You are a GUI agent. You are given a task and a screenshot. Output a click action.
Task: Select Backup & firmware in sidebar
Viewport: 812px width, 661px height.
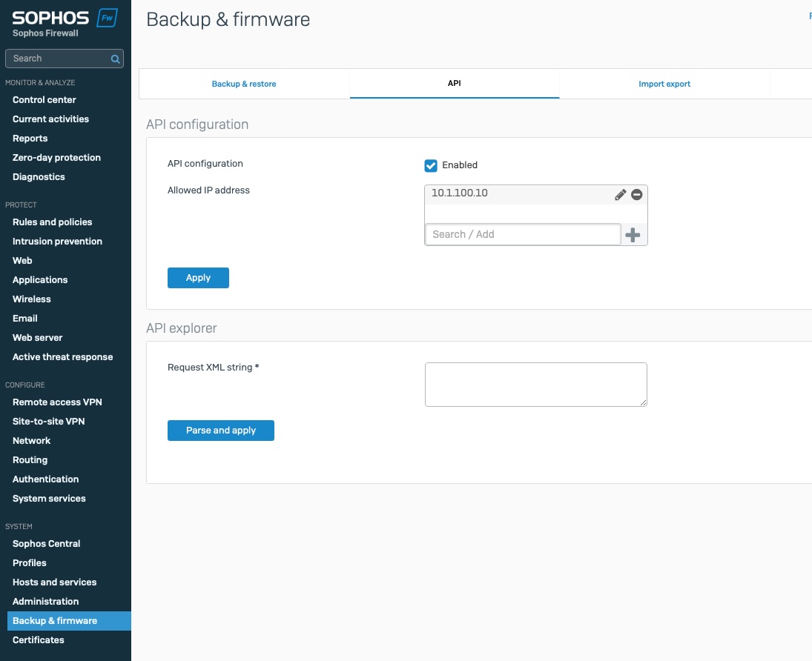(69, 621)
